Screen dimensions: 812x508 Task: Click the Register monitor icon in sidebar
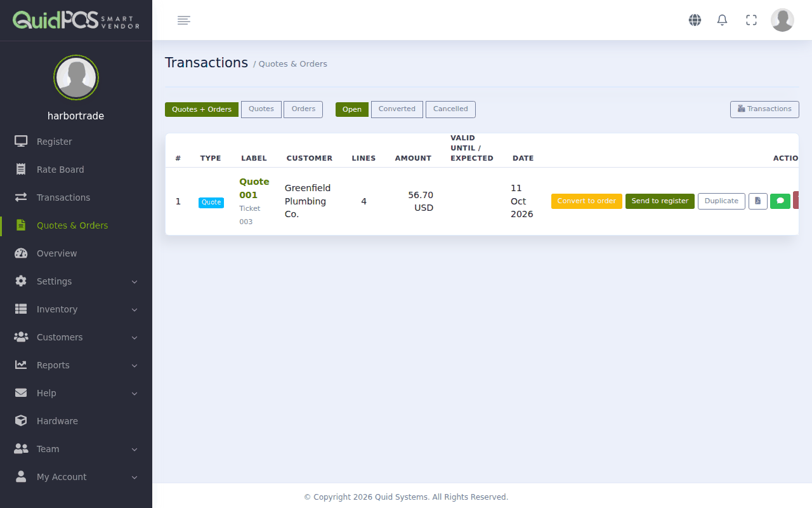click(21, 142)
